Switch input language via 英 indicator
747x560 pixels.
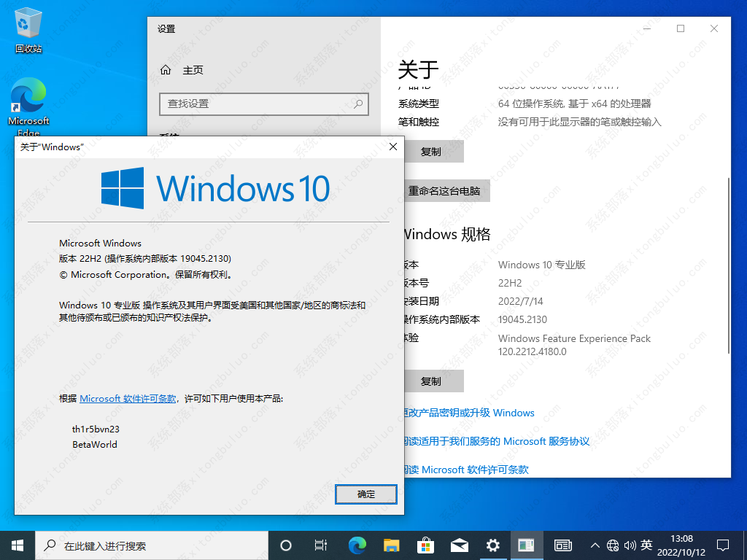point(643,545)
